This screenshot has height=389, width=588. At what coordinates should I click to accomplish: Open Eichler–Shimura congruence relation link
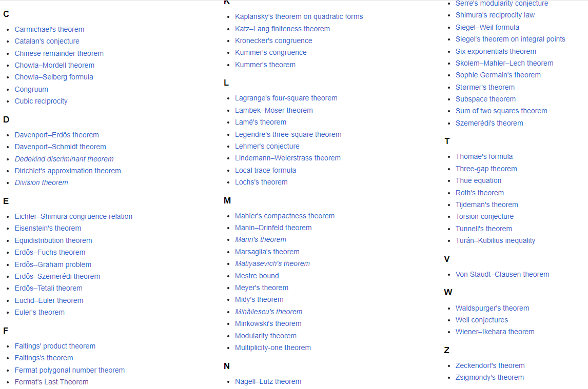click(x=73, y=216)
